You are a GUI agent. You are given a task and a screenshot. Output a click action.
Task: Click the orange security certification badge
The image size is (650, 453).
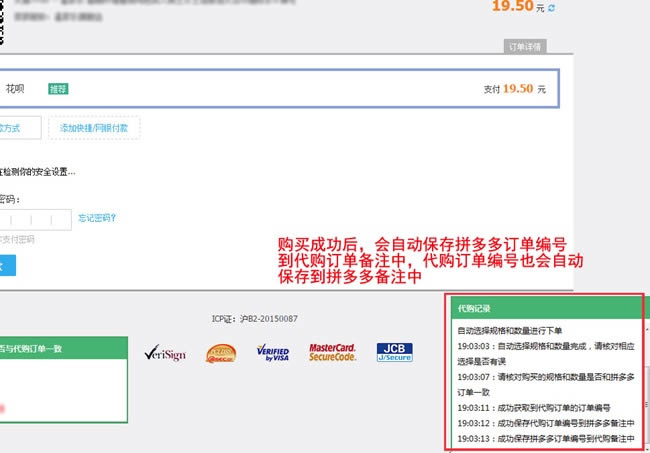[219, 353]
